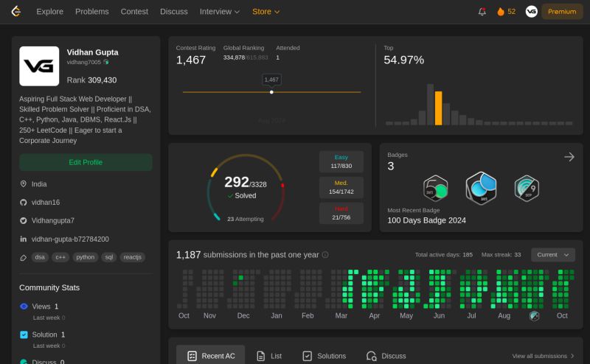Click the highlighted orange histogram bar

click(438, 108)
